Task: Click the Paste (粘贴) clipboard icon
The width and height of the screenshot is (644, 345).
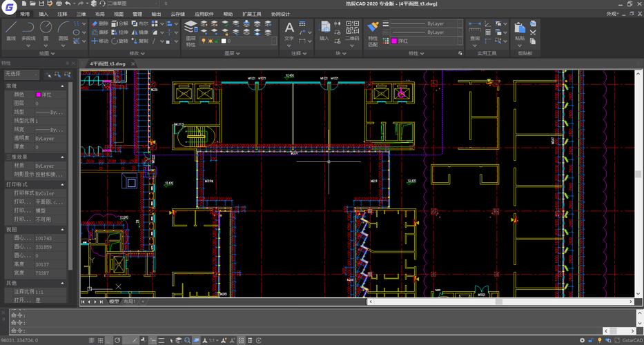Action: (x=519, y=29)
